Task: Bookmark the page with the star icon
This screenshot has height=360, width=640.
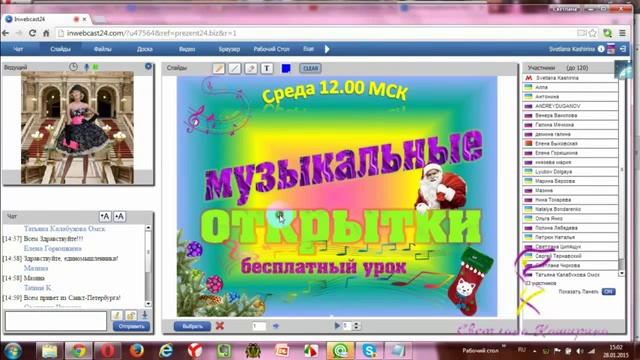Action: pos(593,33)
